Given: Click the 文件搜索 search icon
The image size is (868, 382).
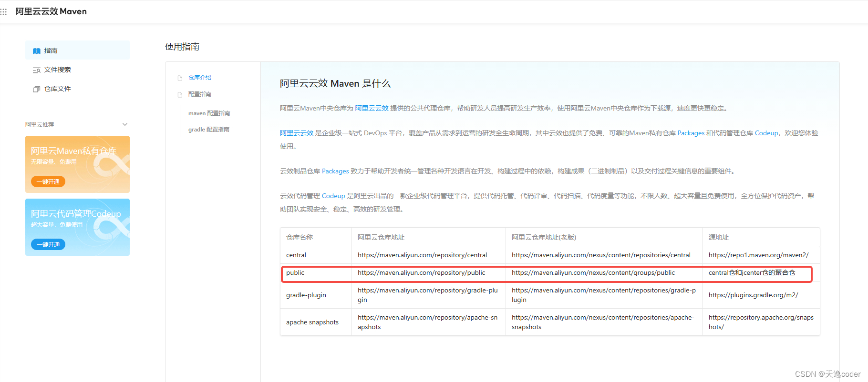Looking at the screenshot, I should [36, 70].
